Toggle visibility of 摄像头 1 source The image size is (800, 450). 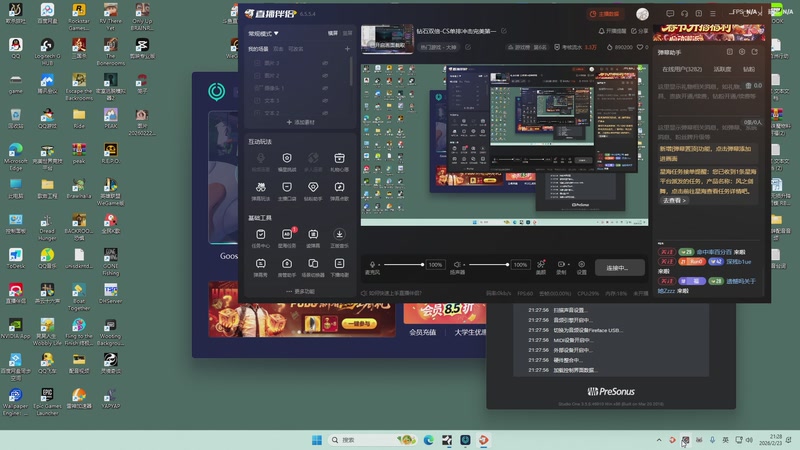(x=325, y=88)
